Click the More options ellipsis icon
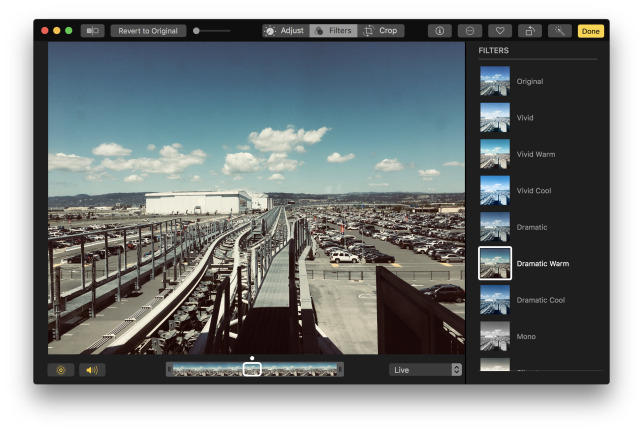 point(470,31)
